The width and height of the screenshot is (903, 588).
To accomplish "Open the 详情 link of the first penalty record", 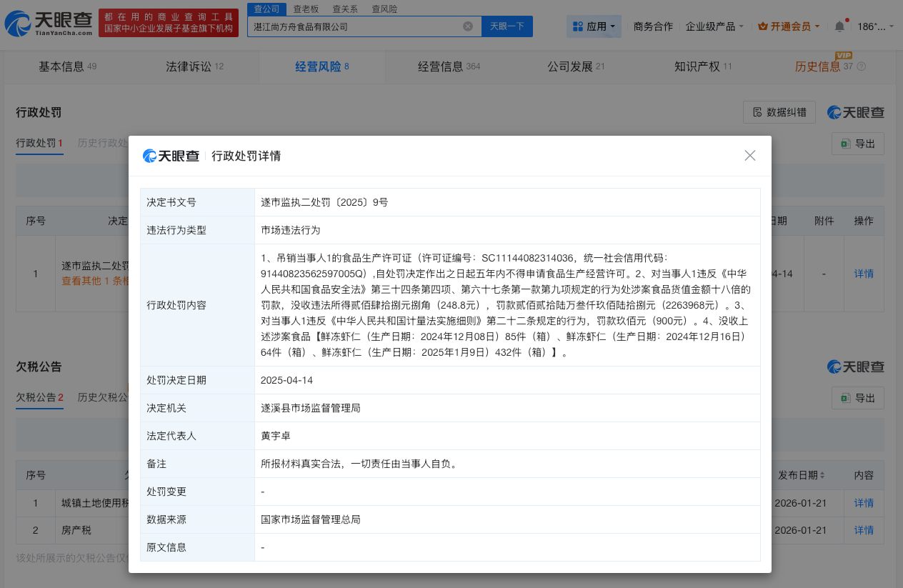I will click(864, 274).
